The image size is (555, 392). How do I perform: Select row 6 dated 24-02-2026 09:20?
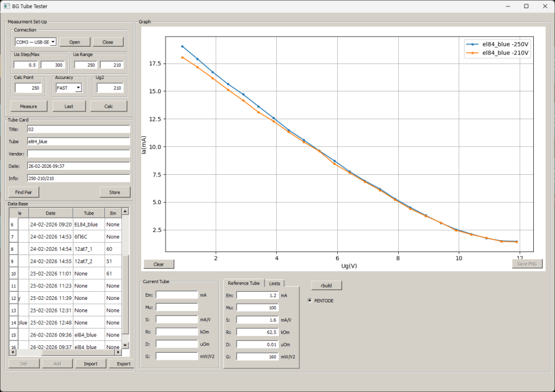(x=65, y=224)
